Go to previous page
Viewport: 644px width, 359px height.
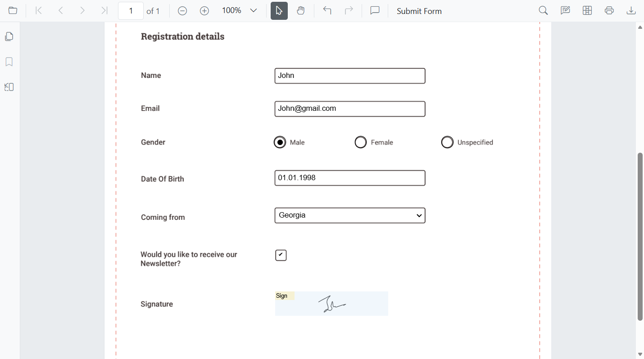[61, 11]
